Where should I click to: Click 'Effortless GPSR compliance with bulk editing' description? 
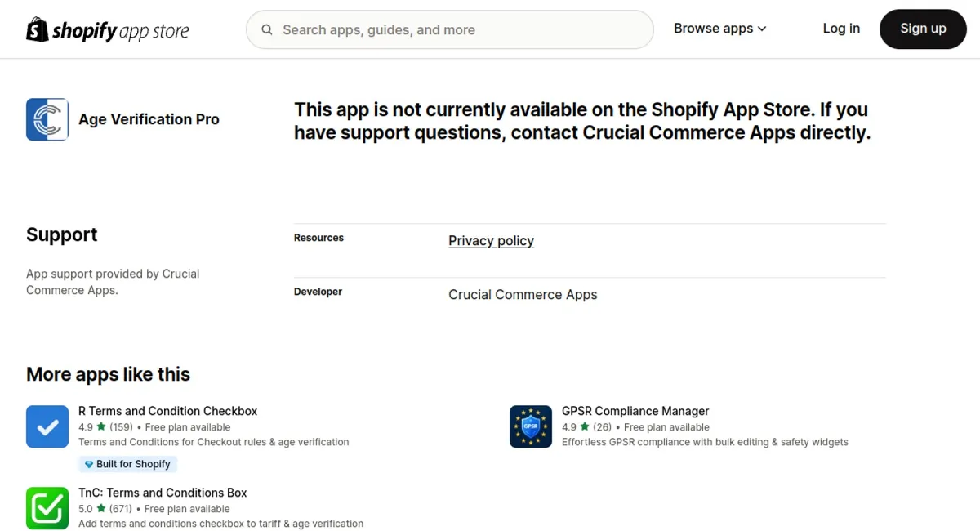pyautogui.click(x=705, y=442)
